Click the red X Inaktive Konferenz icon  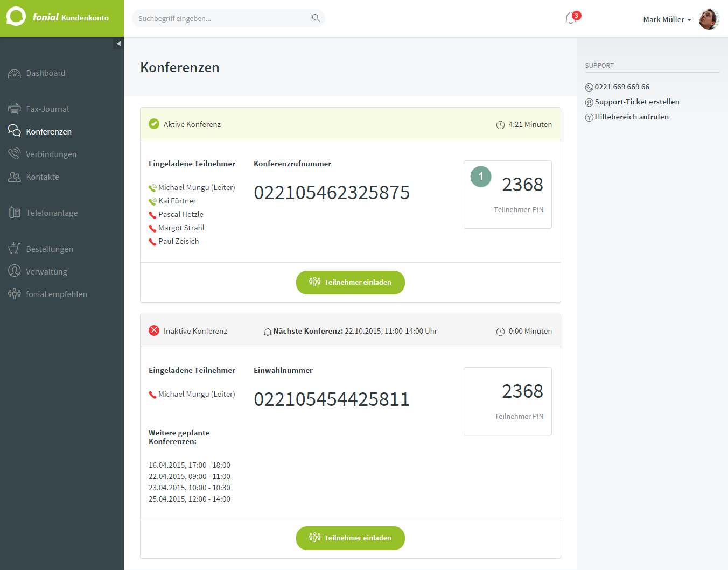click(154, 330)
